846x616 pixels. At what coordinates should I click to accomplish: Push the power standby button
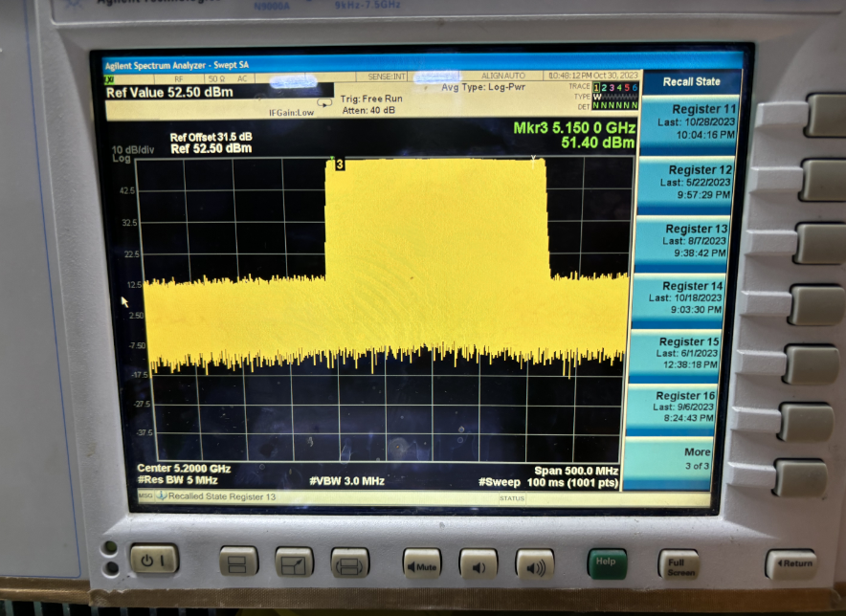(x=154, y=560)
